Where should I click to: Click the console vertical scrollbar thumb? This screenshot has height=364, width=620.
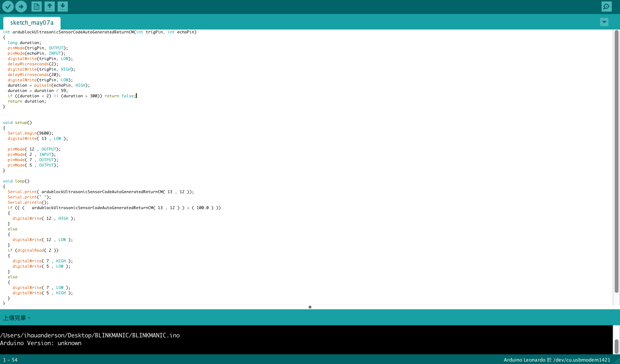click(x=616, y=346)
